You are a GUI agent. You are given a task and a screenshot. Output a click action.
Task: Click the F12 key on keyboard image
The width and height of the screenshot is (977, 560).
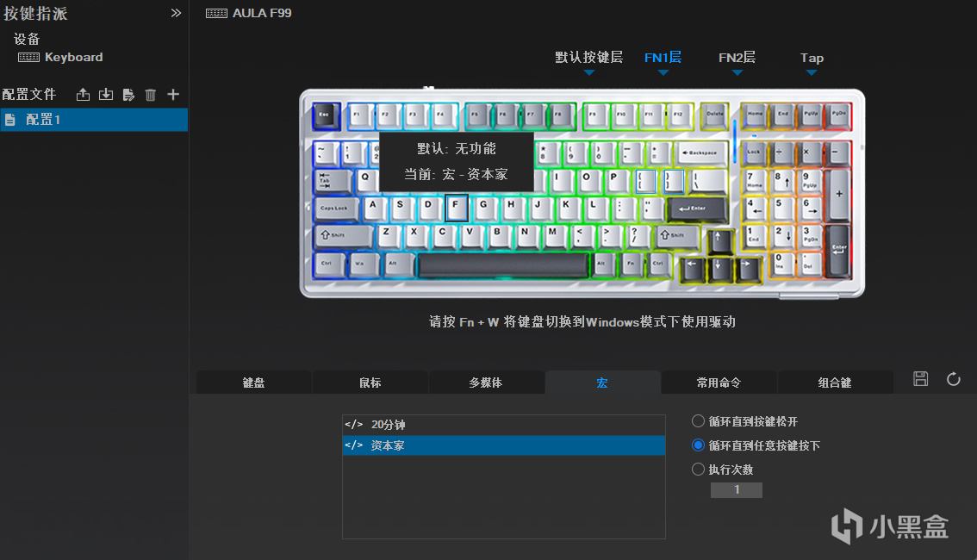pyautogui.click(x=678, y=116)
